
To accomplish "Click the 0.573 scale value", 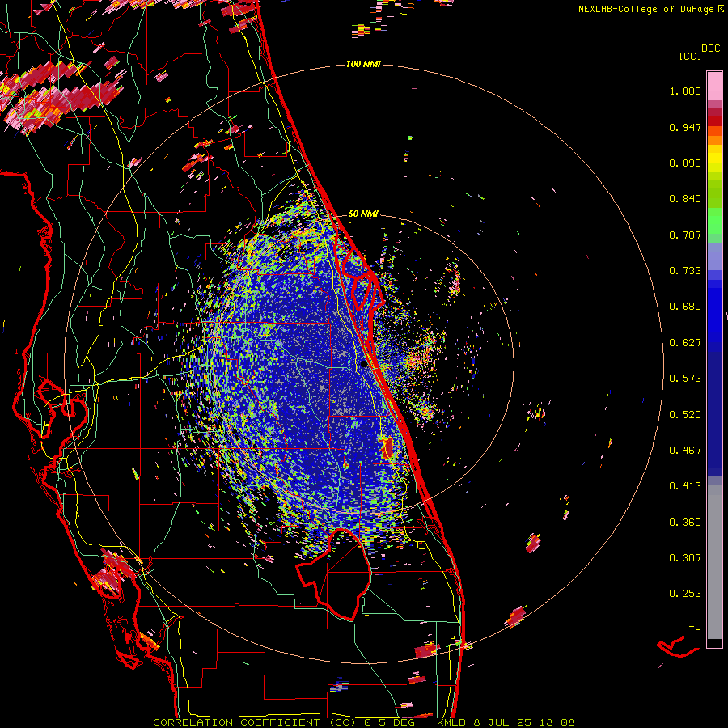I will click(685, 379).
